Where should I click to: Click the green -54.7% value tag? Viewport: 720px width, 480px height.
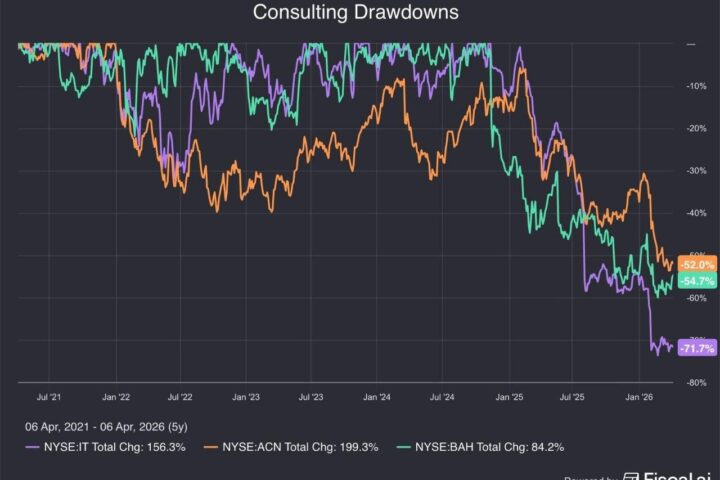697,281
